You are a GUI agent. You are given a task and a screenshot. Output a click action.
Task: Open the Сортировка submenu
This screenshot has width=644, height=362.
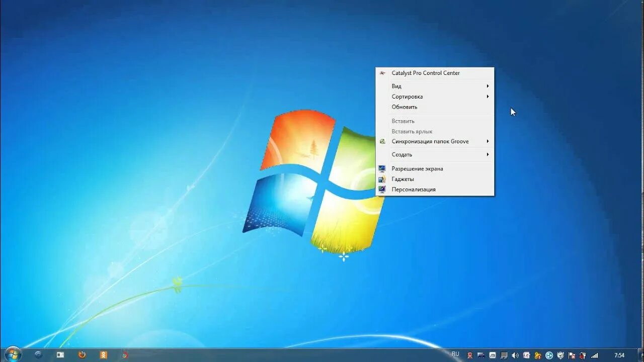tap(435, 97)
